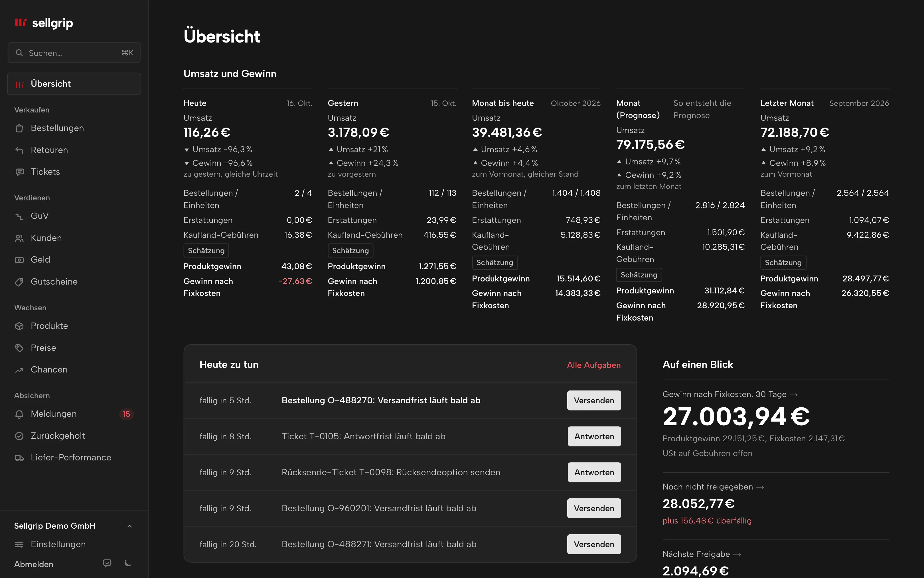Screen dimensions: 924x578
Task: Click the Retouren return arrow icon
Action: [19, 150]
